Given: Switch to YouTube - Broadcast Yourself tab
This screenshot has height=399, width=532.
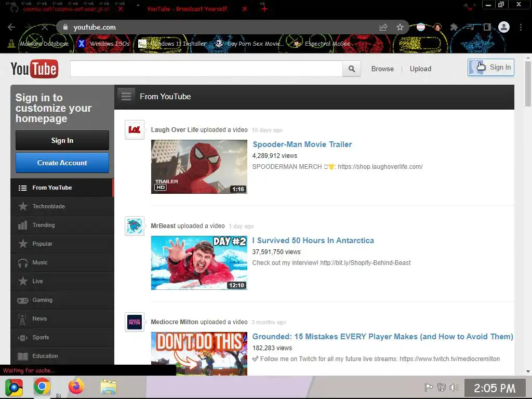Looking at the screenshot, I should [188, 9].
